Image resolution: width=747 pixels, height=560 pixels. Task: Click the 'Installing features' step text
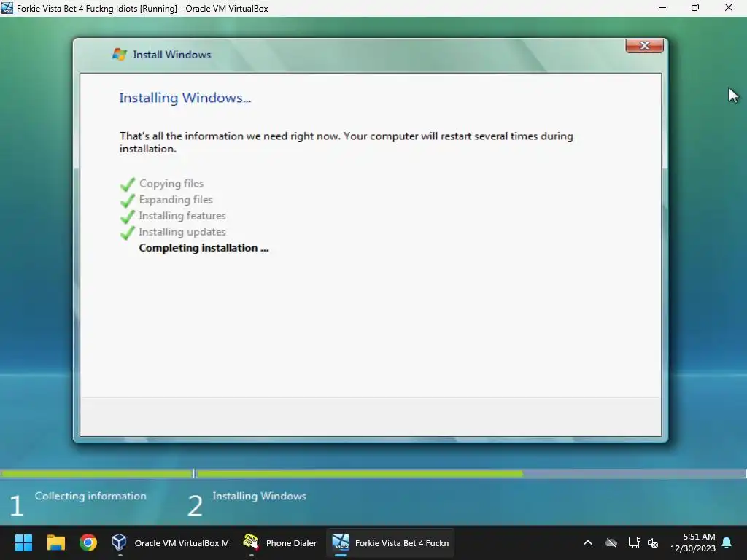tap(182, 216)
